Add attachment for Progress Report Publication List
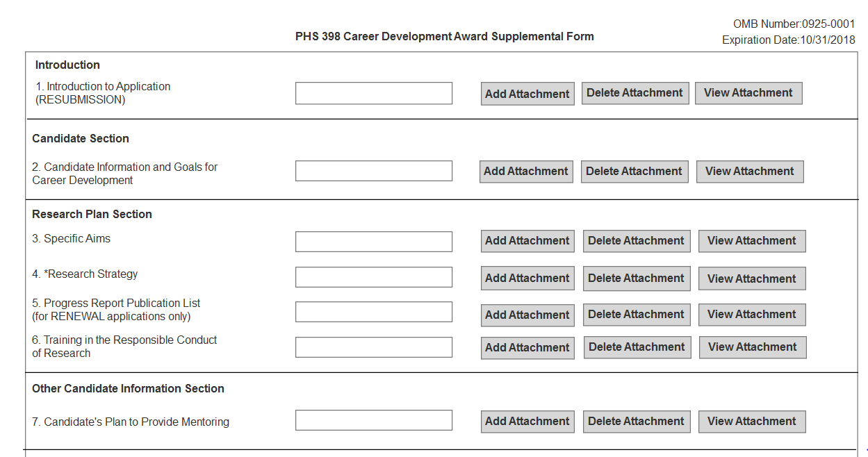The image size is (868, 457). pos(527,315)
